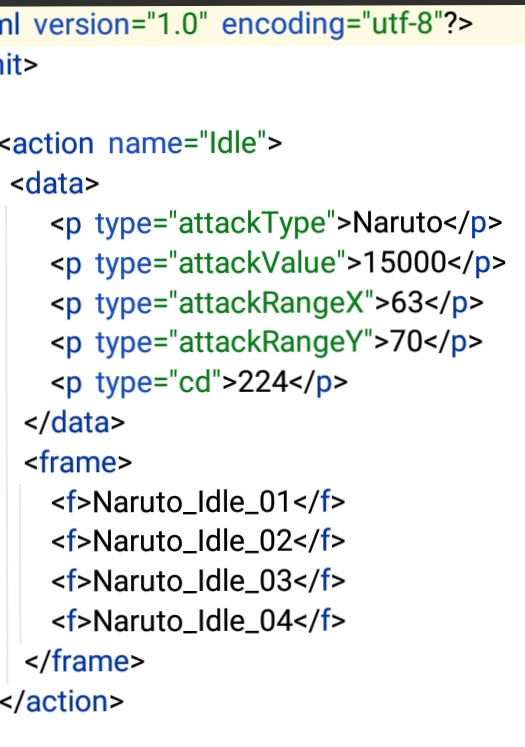Viewport: 525px width, 747px height.
Task: Select the attackType value Naruto
Action: [x=398, y=223]
